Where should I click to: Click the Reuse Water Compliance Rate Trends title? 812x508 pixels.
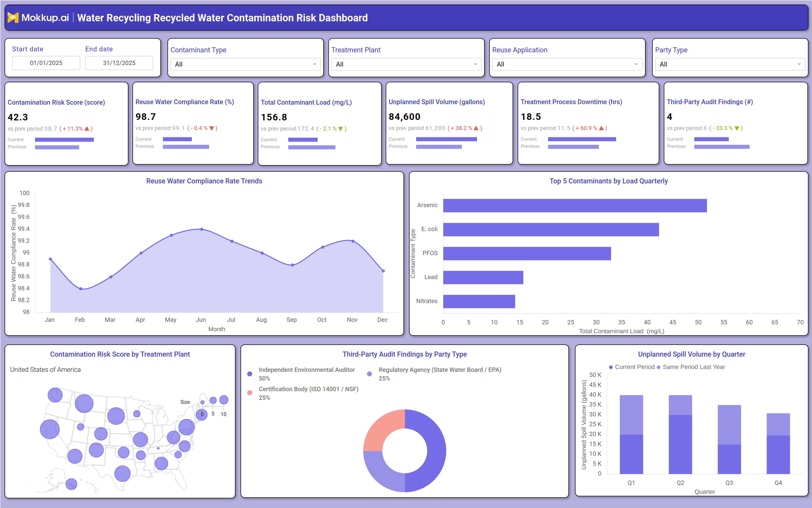pyautogui.click(x=204, y=181)
